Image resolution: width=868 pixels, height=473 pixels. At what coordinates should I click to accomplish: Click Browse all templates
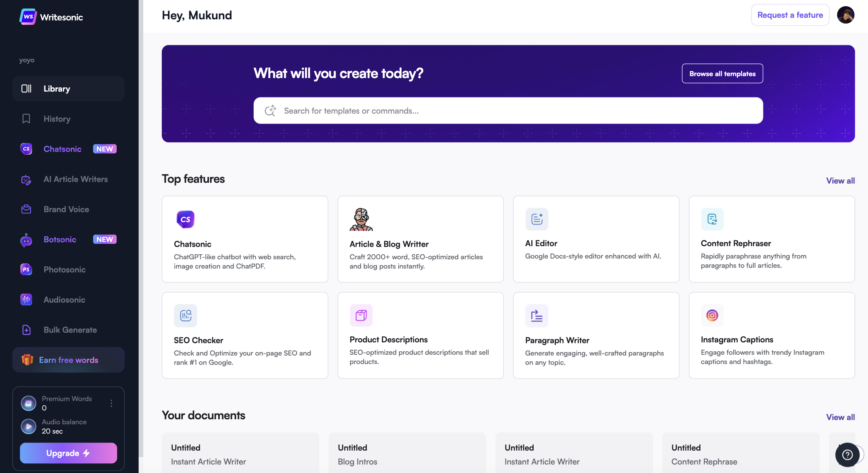722,73
